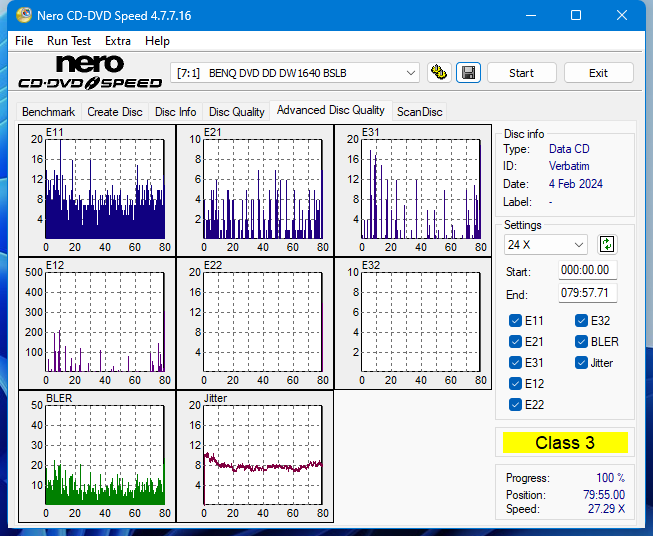
Task: Click the End time input field
Action: (x=587, y=293)
